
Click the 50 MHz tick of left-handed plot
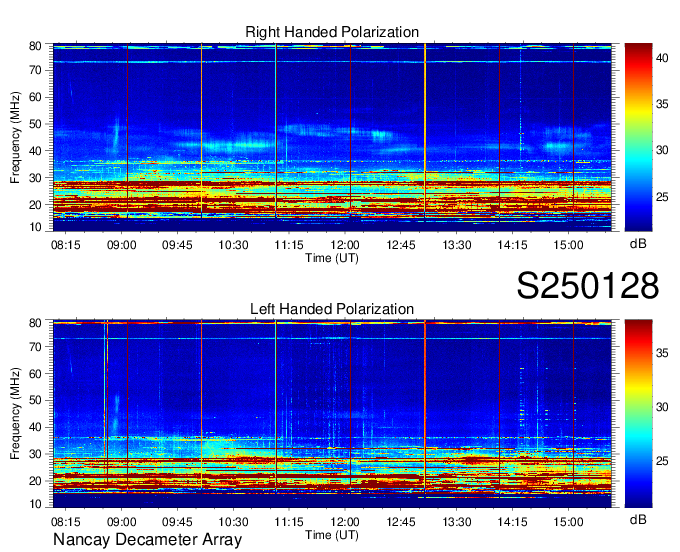pos(35,400)
